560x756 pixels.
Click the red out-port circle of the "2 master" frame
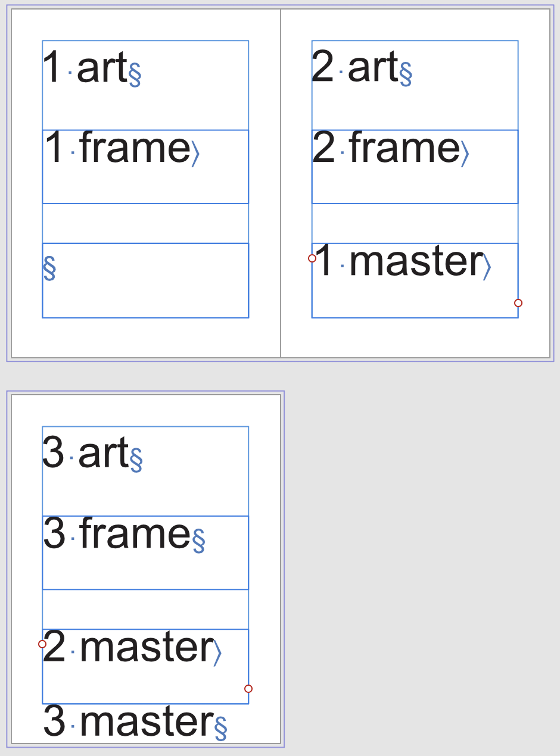248,689
